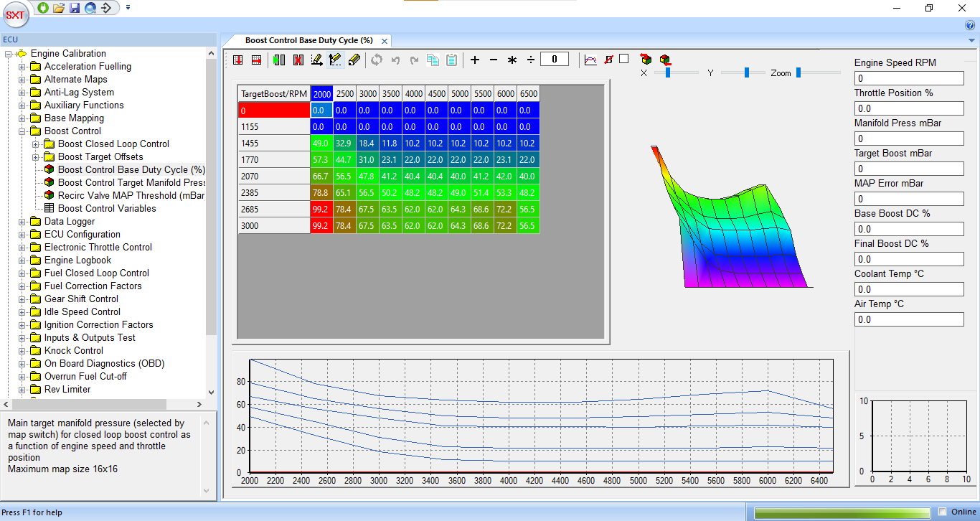The height and width of the screenshot is (521, 980).
Task: Click the plus add-value icon
Action: [475, 60]
